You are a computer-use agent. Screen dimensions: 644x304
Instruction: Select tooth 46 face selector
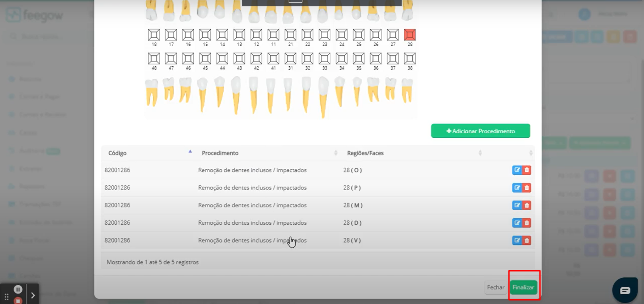(x=188, y=58)
